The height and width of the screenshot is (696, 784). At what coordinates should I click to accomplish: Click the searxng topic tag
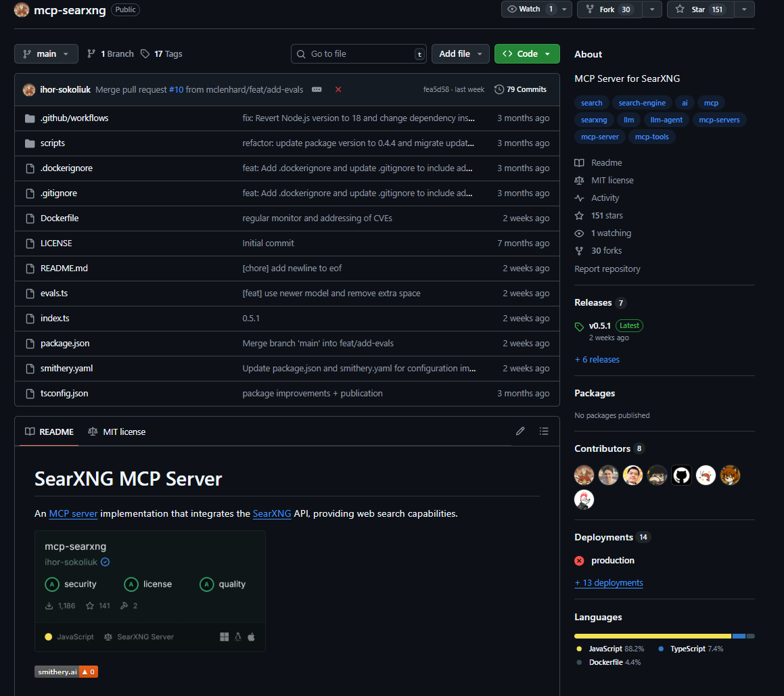tap(593, 120)
